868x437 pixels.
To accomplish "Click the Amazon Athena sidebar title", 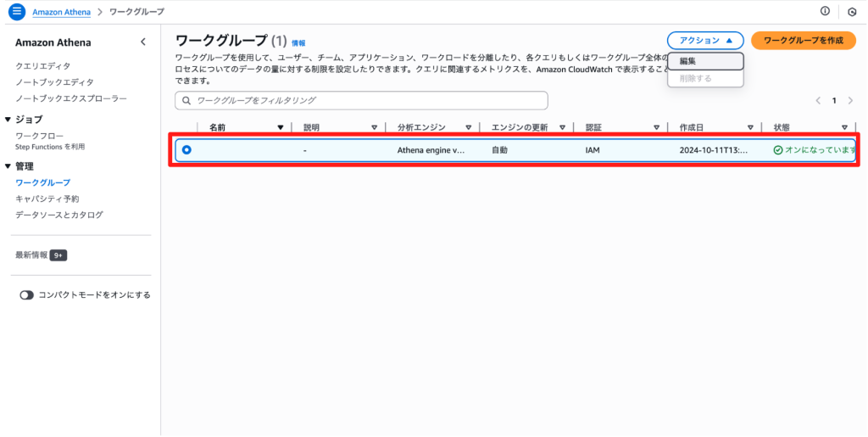I will [53, 42].
